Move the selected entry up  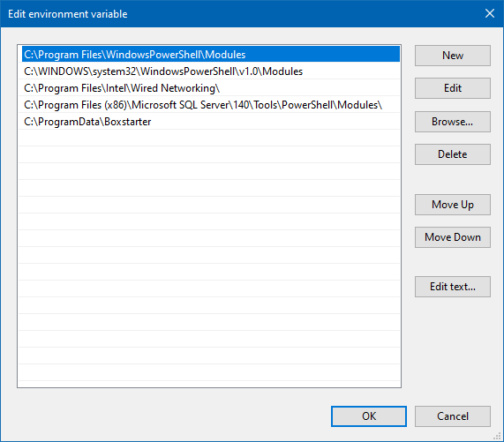click(x=453, y=205)
